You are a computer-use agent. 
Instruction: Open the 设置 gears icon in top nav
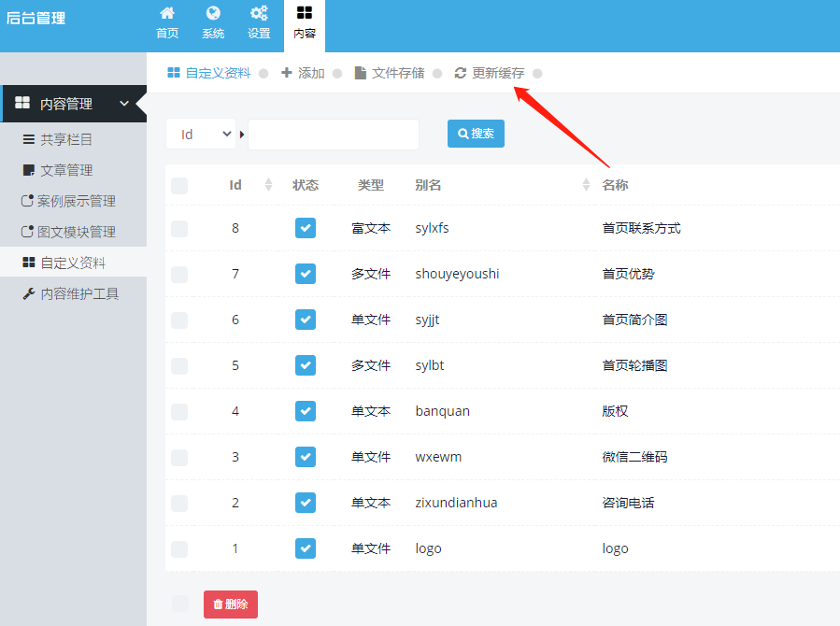coord(259,13)
